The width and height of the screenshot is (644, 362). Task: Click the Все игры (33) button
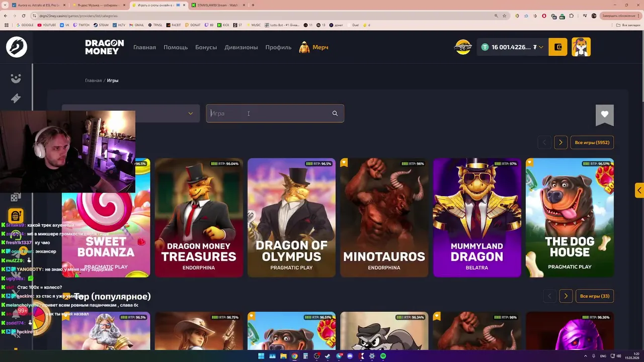click(595, 296)
